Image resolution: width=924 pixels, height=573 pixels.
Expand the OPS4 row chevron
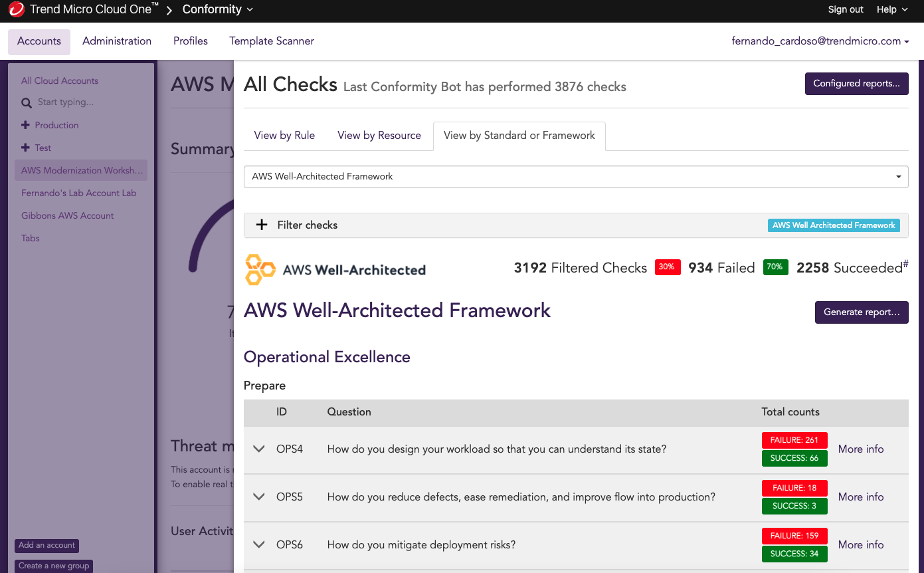pos(259,449)
